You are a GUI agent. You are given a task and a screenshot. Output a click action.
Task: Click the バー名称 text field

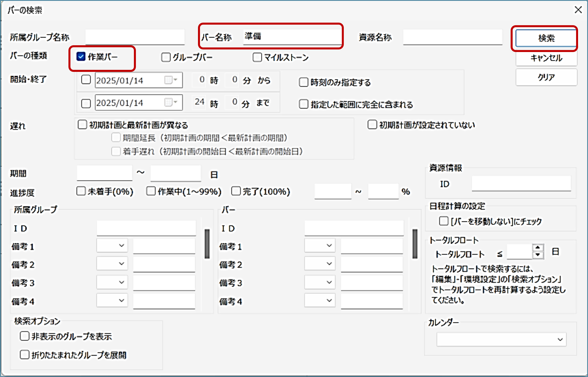[x=292, y=37]
